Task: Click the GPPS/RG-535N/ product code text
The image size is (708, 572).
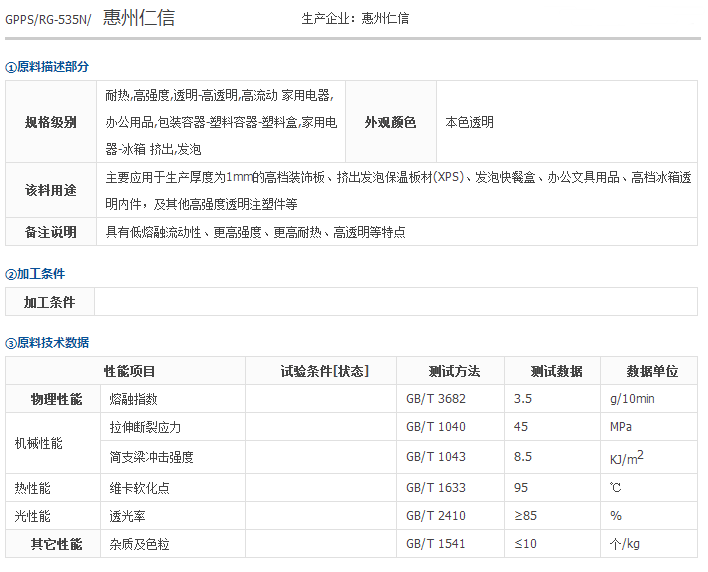Action: click(x=48, y=20)
